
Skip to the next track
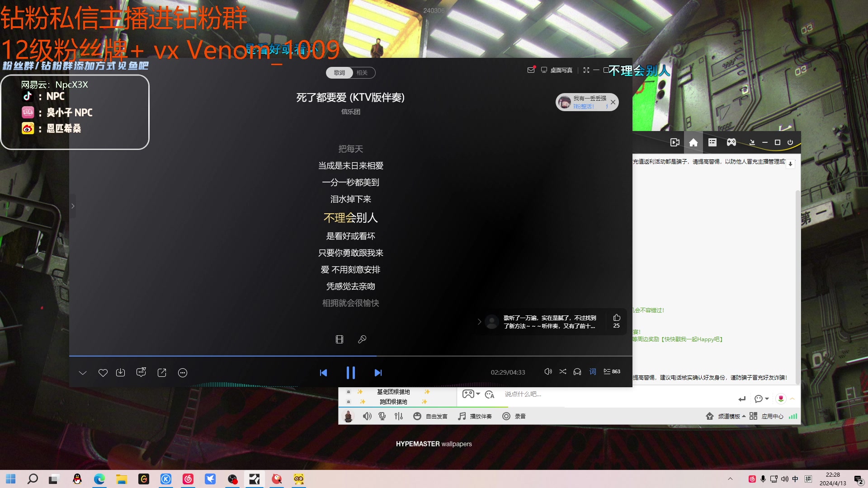click(x=378, y=373)
